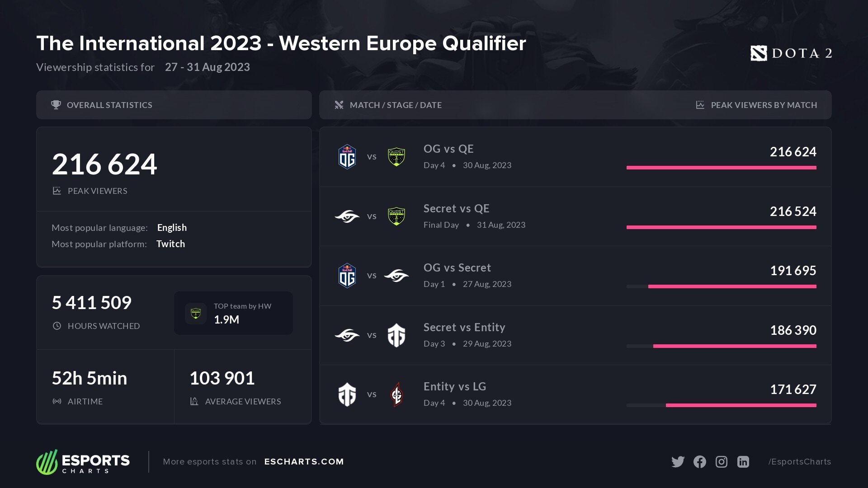Click the Esports Charts logo
This screenshot has width=868, height=488.
tap(83, 462)
